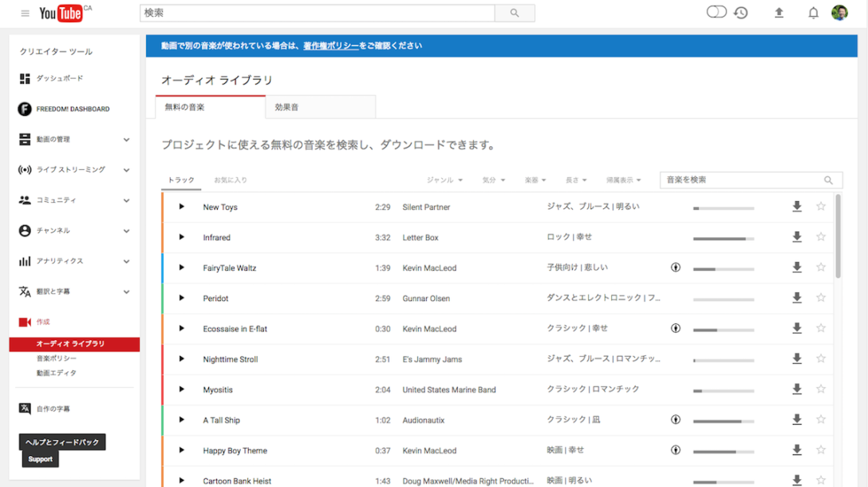This screenshot has height=487, width=868.
Task: Open the hamburger guide menu
Action: pos(25,14)
